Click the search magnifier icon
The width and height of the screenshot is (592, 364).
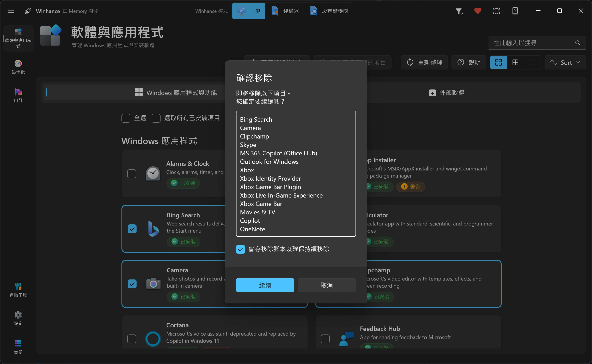click(x=578, y=43)
